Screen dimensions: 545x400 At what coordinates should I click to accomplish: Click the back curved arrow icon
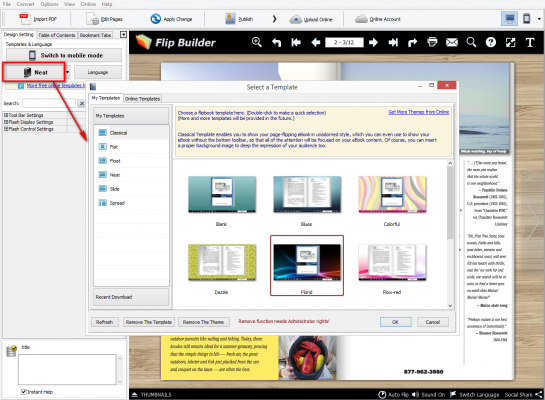point(277,42)
